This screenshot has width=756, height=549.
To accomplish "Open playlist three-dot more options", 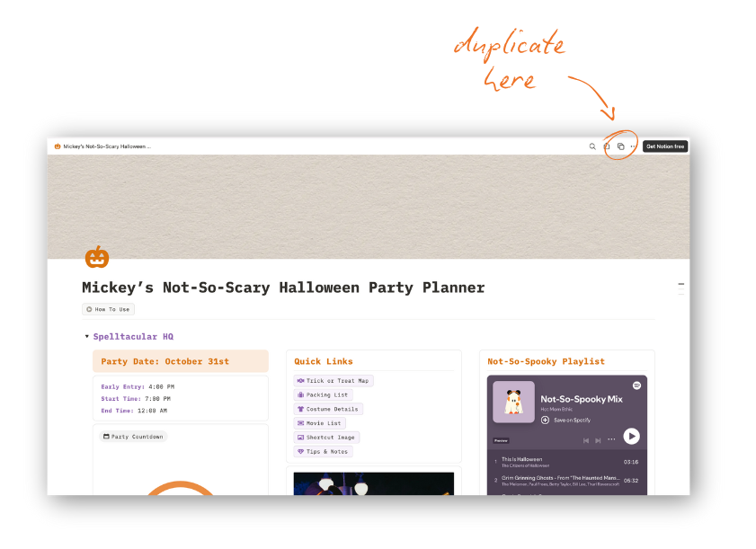I will coord(611,439).
